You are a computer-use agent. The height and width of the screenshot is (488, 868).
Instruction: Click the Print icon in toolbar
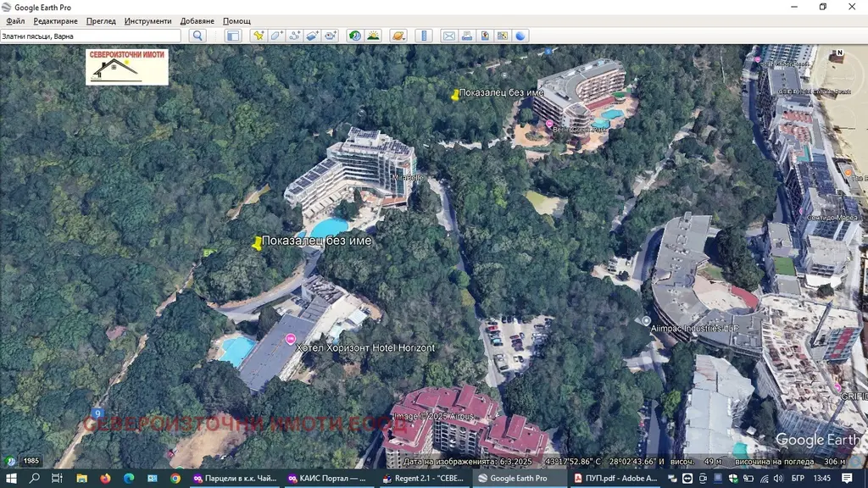coord(467,36)
